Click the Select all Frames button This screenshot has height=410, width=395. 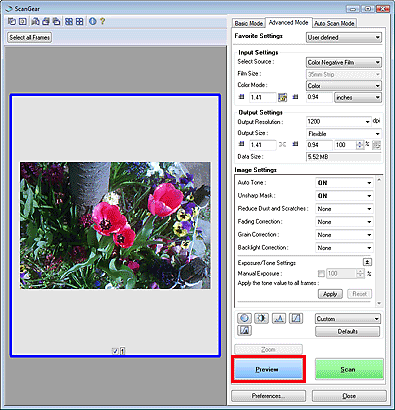(x=30, y=37)
